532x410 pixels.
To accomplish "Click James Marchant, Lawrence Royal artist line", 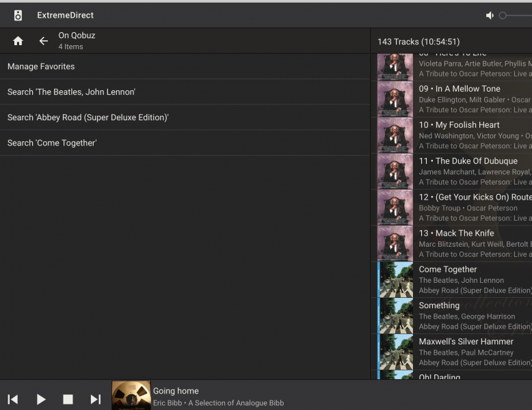I will point(475,172).
